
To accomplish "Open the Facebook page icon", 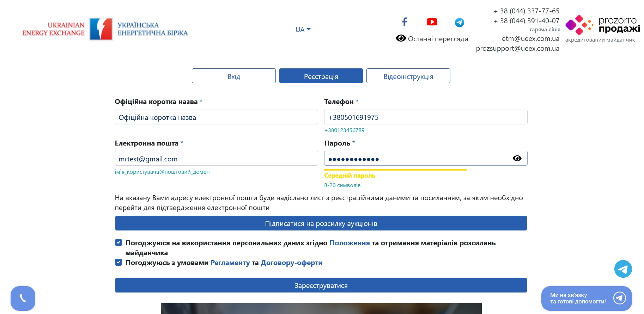I will pos(405,22).
